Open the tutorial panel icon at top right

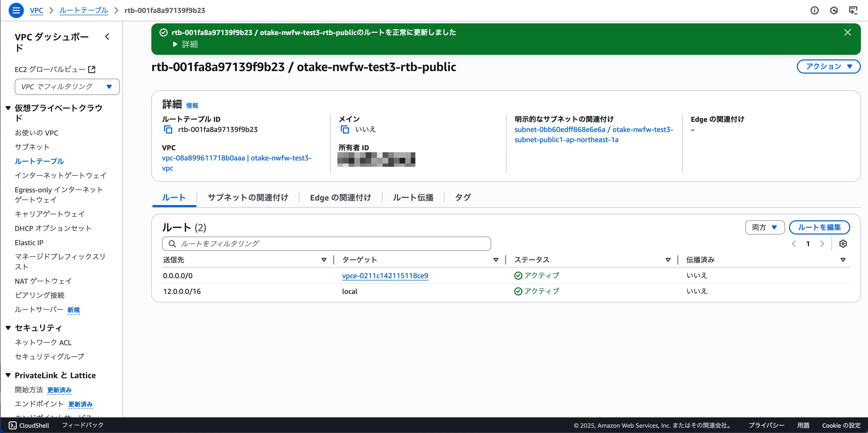coord(853,10)
